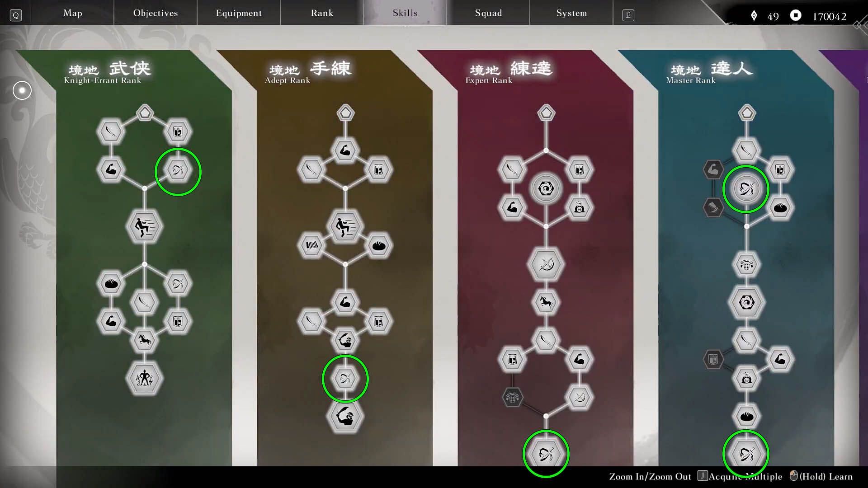
Task: Switch to the Map tab
Action: point(72,13)
